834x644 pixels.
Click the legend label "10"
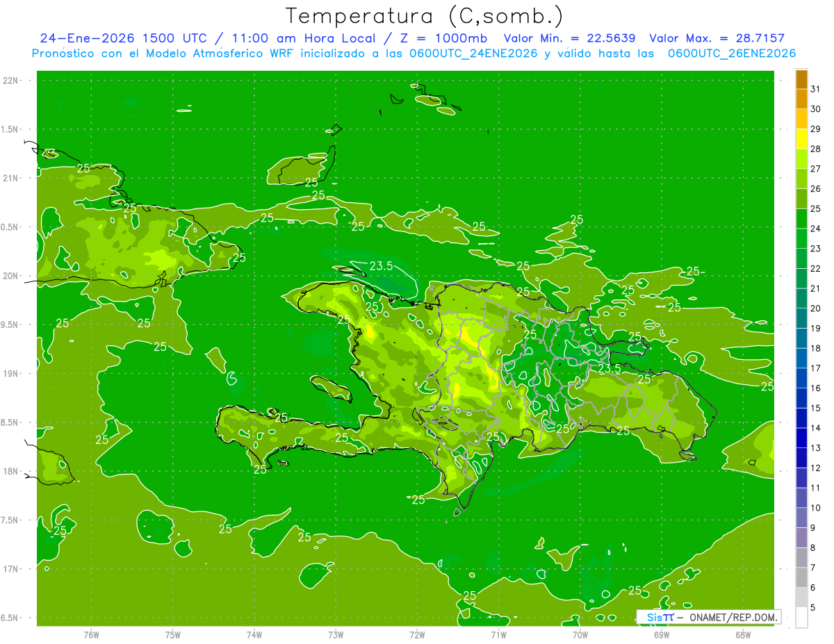[816, 508]
